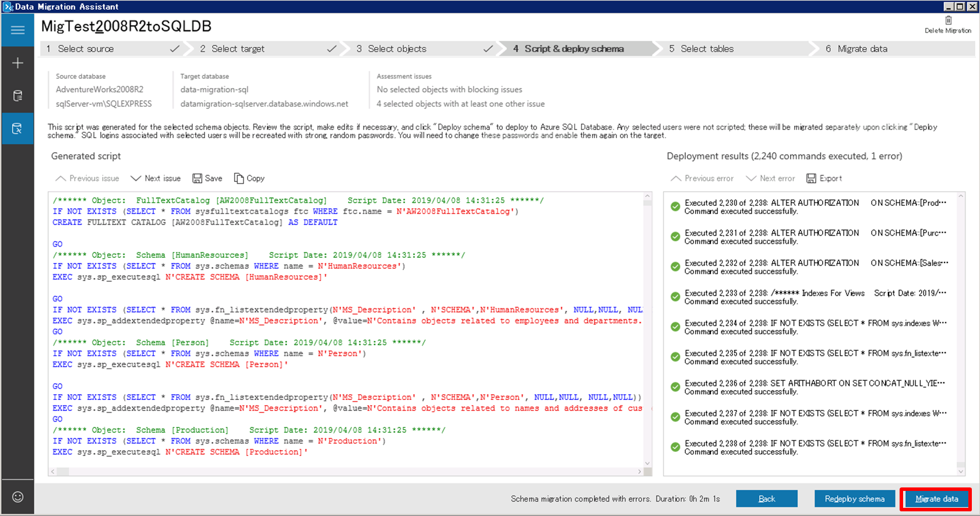Screen dimensions: 980x516
Task: Click success icon for command 2,236
Action: coord(675,387)
